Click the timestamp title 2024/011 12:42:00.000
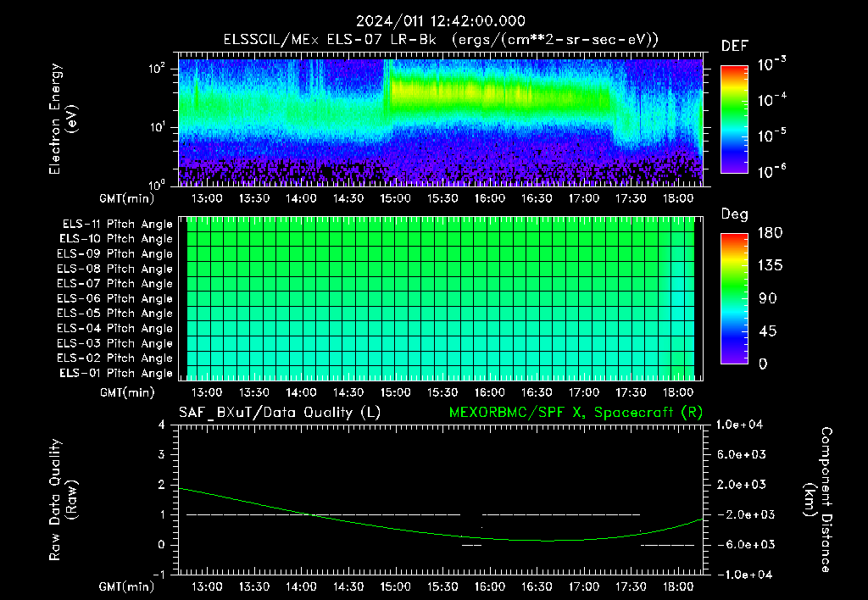This screenshot has width=868, height=600. point(440,21)
